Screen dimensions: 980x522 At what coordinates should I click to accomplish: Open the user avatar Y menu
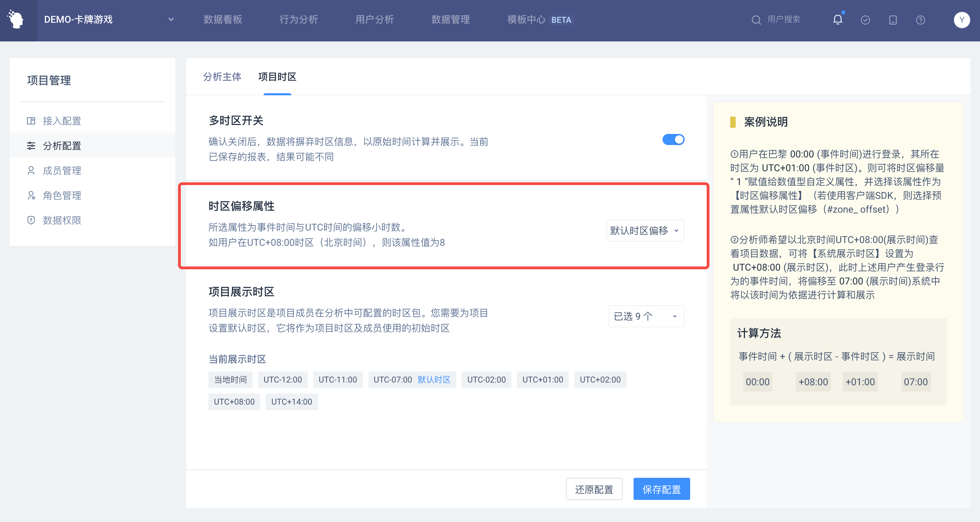coord(961,20)
